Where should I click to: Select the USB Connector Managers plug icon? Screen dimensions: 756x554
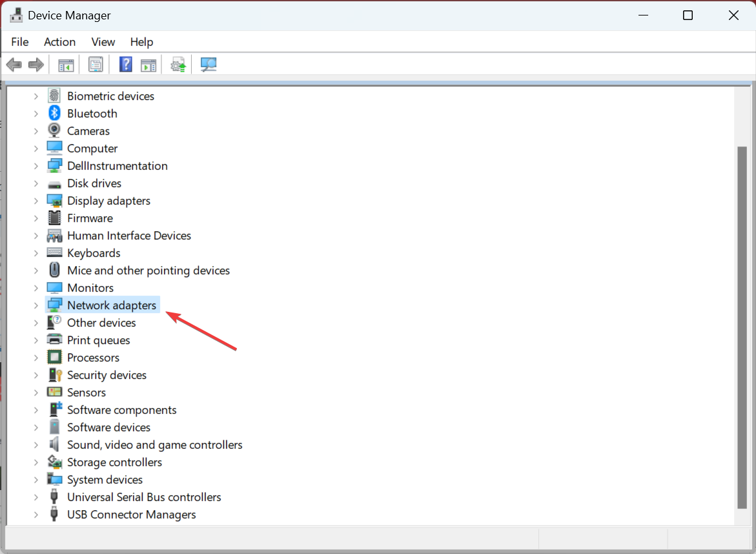pos(54,514)
